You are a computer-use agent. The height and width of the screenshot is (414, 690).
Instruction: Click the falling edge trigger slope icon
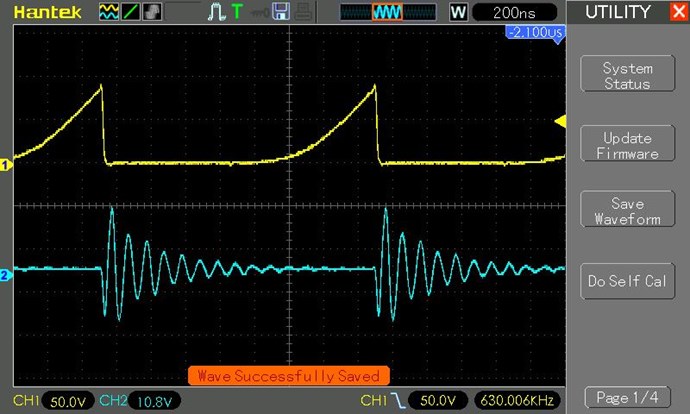click(x=398, y=400)
